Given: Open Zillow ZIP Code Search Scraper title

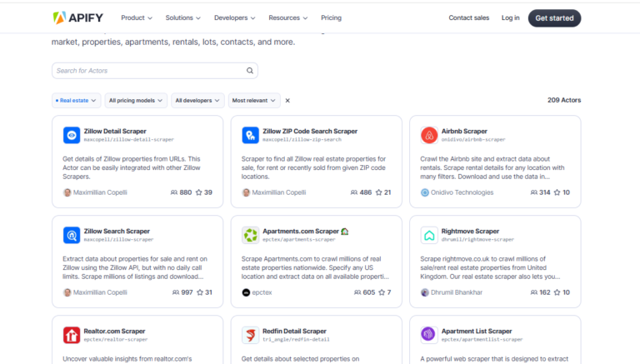Looking at the screenshot, I should [x=310, y=132].
